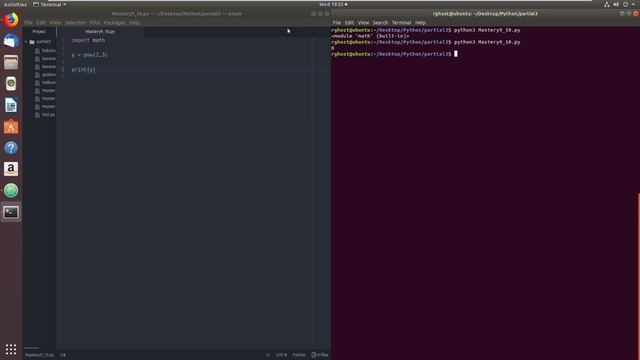The height and width of the screenshot is (360, 640).
Task: Select the Mastery9_10.py editor tab
Action: [x=100, y=31]
